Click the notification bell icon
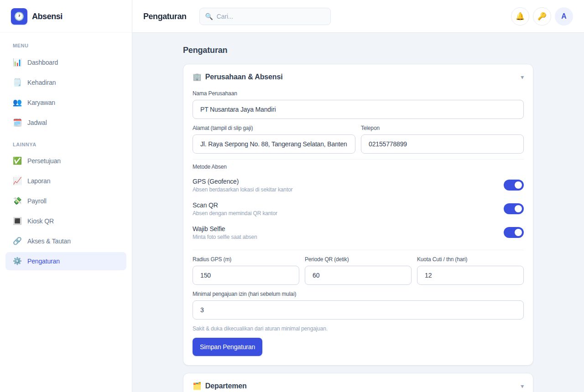This screenshot has width=584, height=392. (520, 16)
